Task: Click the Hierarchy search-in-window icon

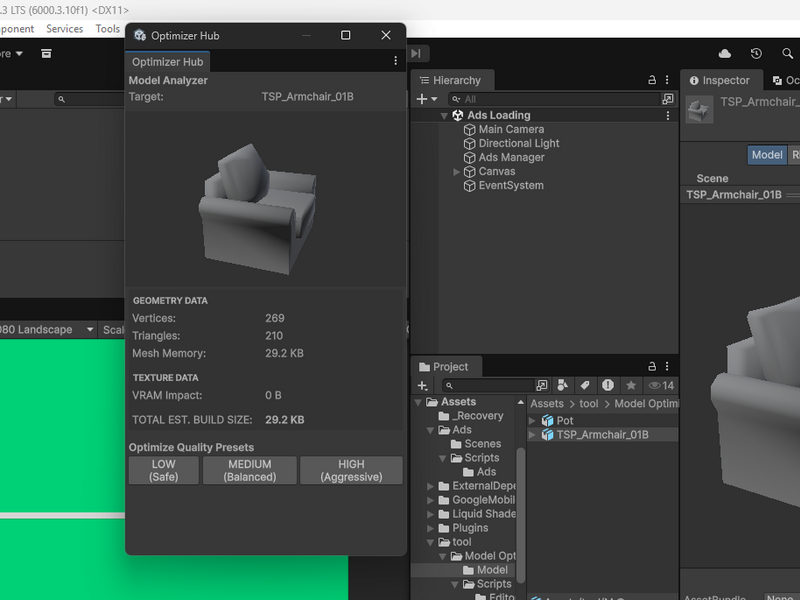Action: (667, 99)
